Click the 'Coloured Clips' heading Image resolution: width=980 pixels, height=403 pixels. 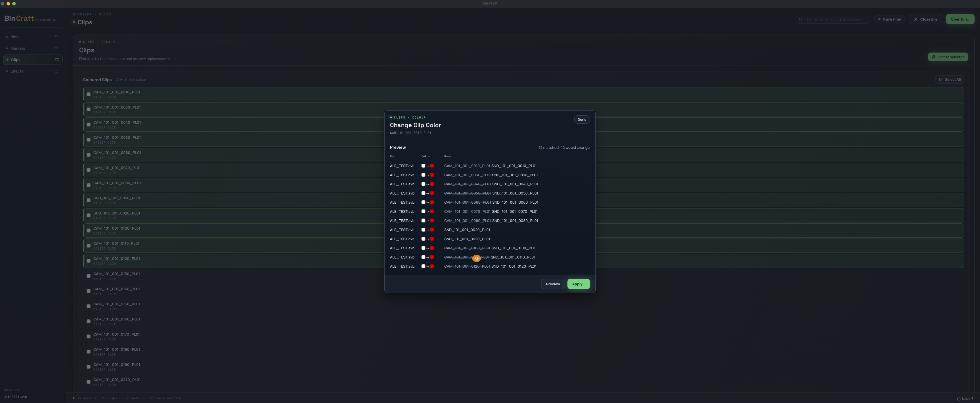pos(97,80)
